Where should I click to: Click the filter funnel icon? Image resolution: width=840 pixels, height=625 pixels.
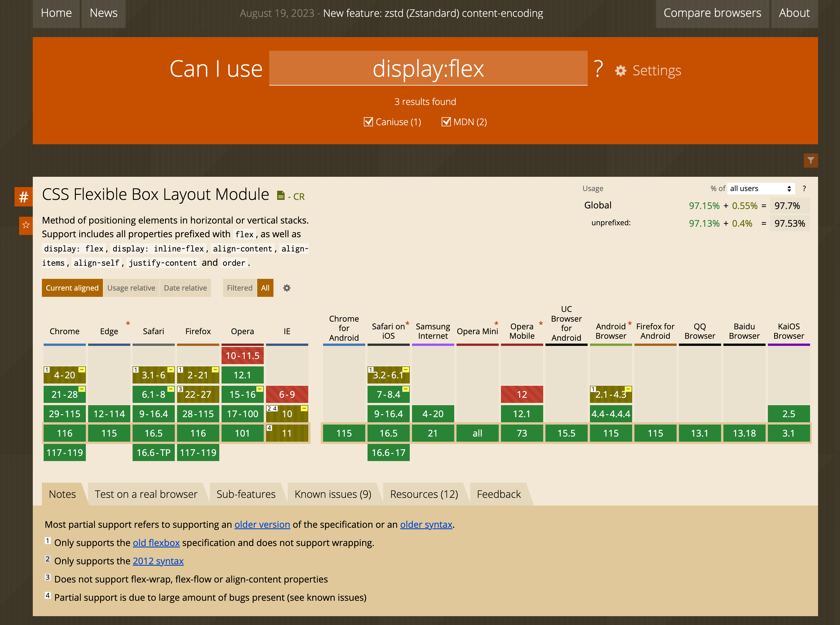810,161
